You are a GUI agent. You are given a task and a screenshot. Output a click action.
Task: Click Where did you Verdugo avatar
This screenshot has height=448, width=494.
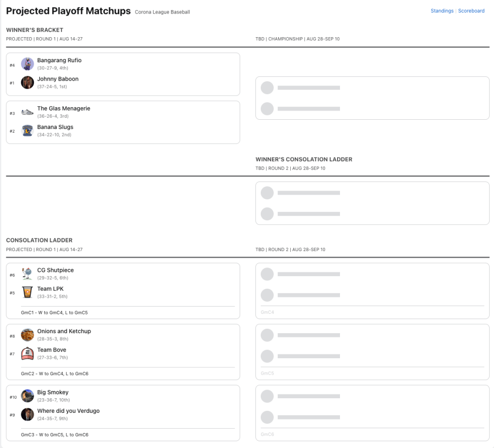click(28, 415)
